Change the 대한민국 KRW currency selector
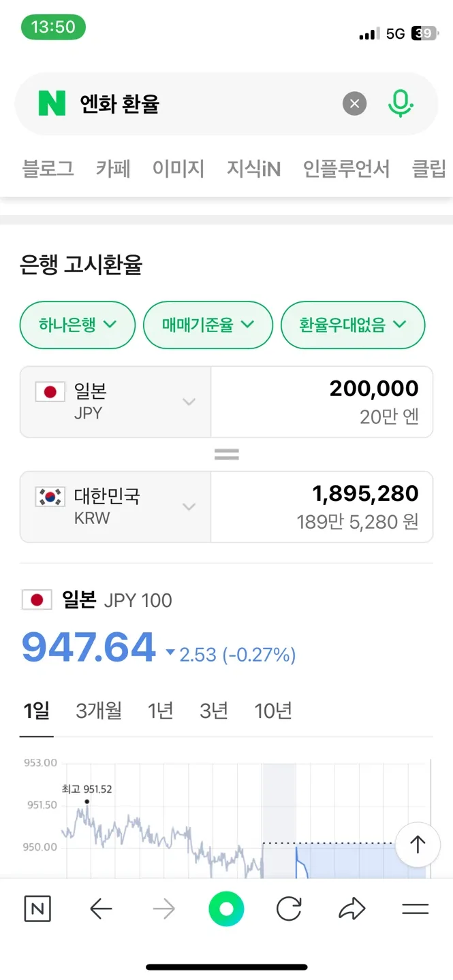Screen dimensions: 453x980 coord(116,506)
